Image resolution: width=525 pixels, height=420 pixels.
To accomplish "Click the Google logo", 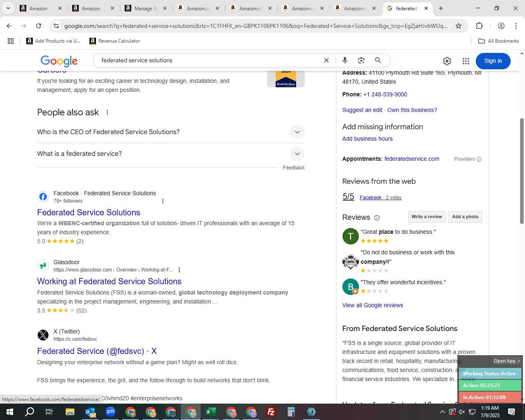I will pos(59,61).
